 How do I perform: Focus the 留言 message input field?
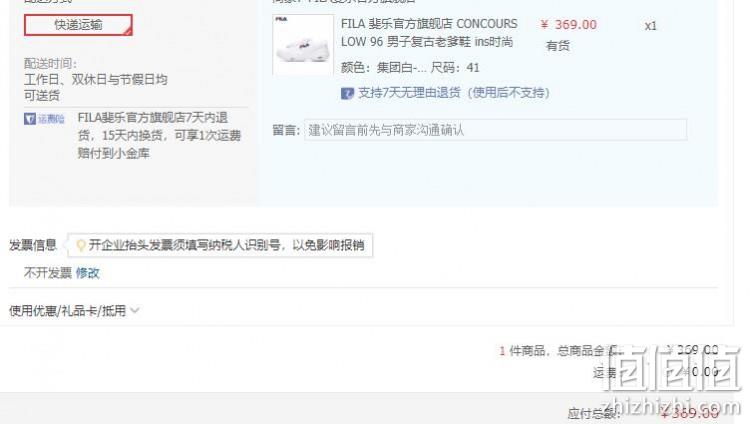click(x=496, y=130)
